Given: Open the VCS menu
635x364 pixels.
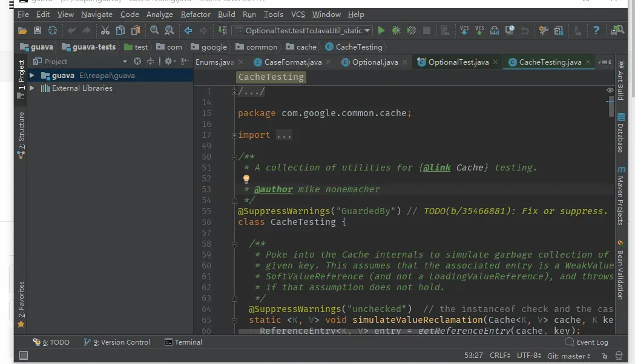Looking at the screenshot, I should [298, 14].
